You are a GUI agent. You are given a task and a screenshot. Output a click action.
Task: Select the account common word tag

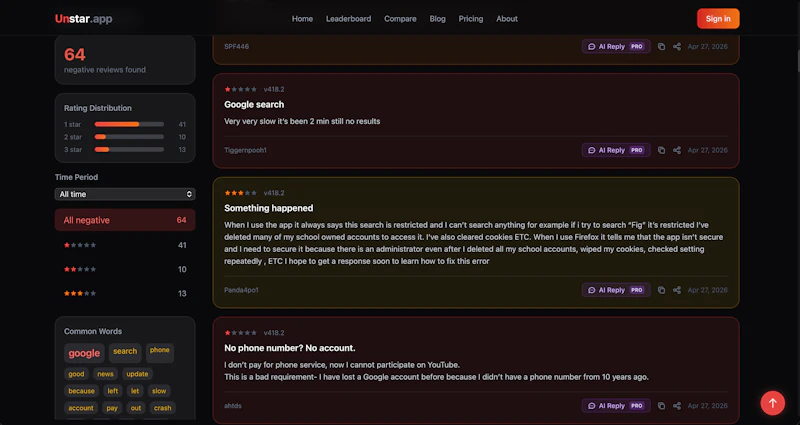(81, 408)
